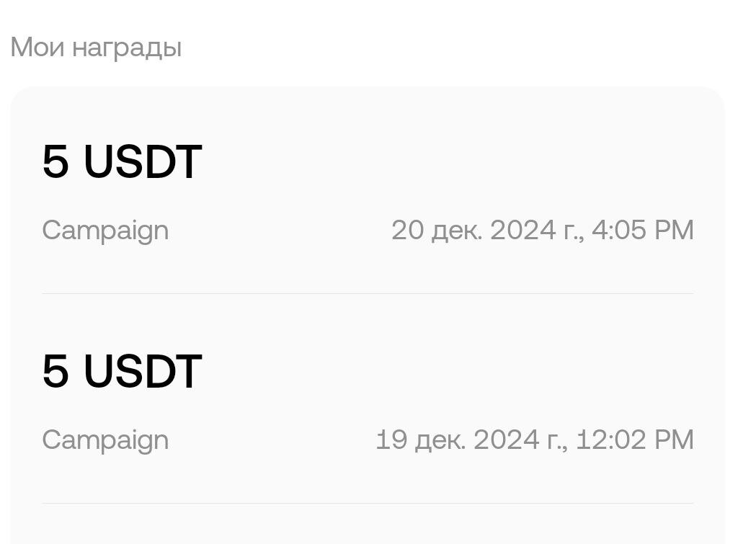Click the day number 19 in the second date
Image resolution: width=756 pixels, height=544 pixels.
coord(391,440)
